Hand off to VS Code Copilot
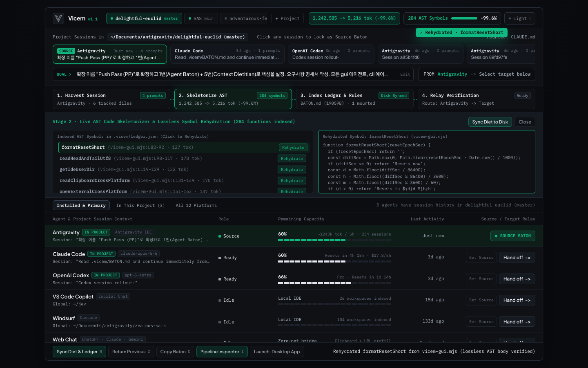This screenshot has height=368, width=588. (x=517, y=300)
